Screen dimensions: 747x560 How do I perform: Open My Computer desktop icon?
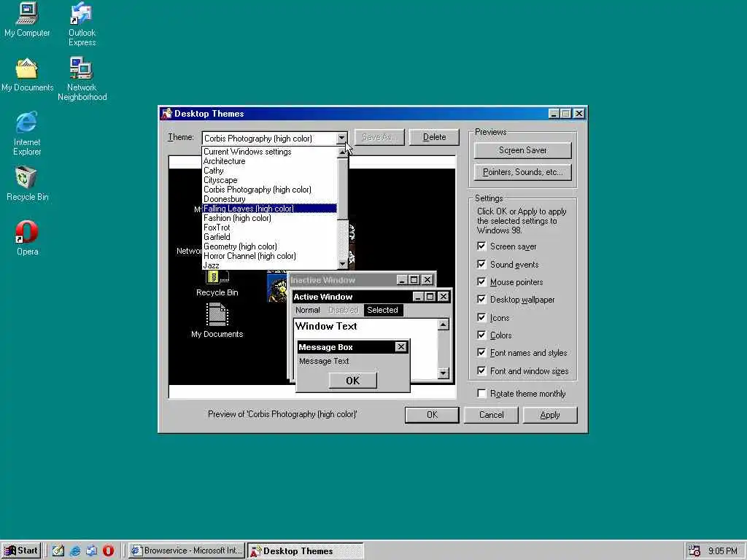[x=27, y=20]
